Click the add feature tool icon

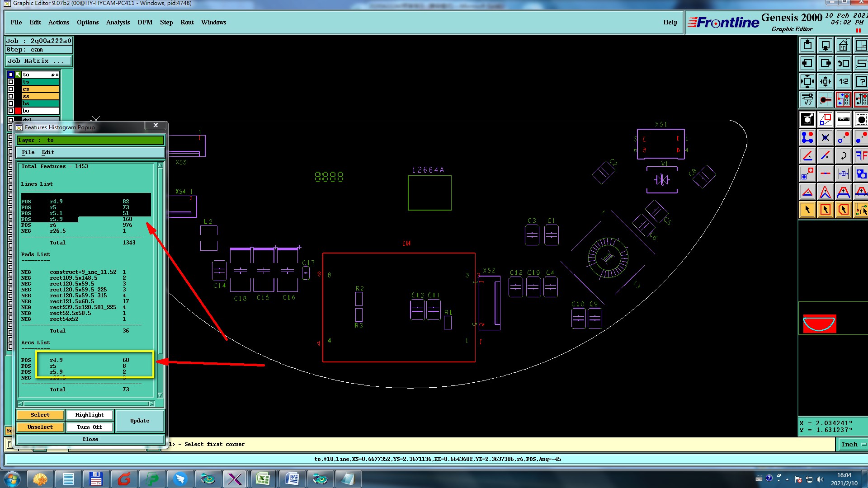(x=807, y=119)
